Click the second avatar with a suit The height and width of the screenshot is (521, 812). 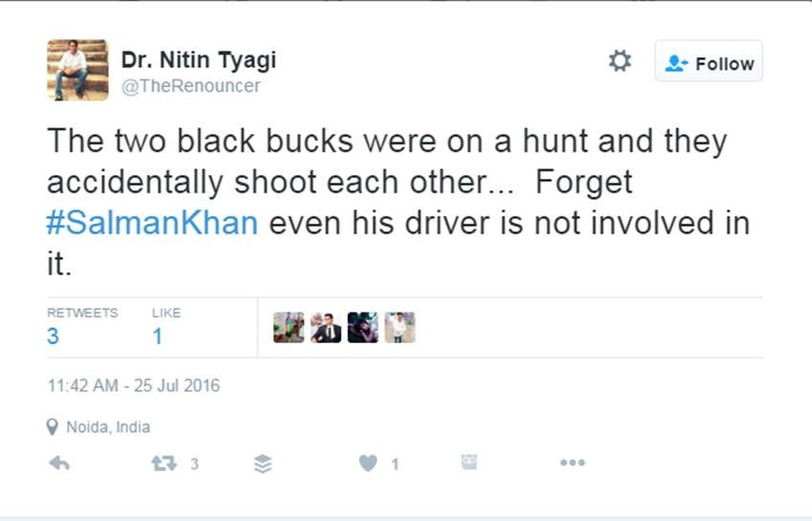[326, 328]
